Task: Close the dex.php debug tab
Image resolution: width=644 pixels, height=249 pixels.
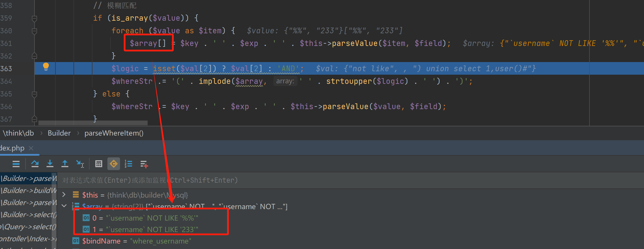Action: coord(31,148)
